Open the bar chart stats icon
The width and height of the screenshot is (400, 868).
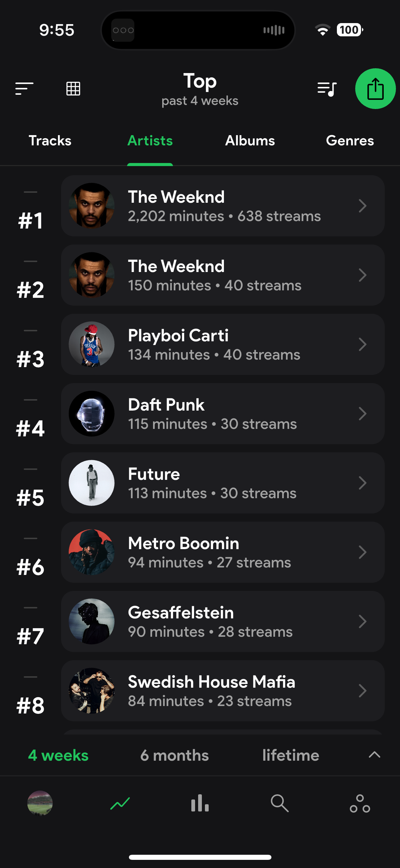200,803
